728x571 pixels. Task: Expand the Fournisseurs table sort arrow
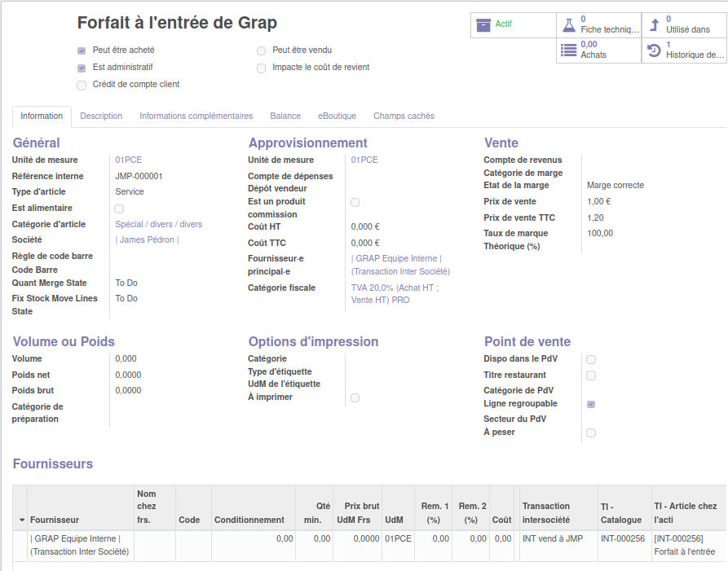22,520
